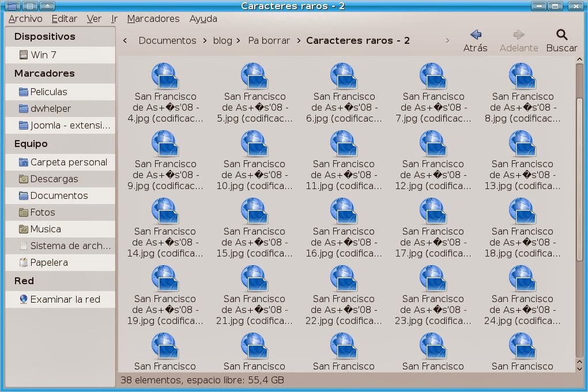
Task: Click the Joomla - extensi... folder icon
Action: tap(24, 125)
